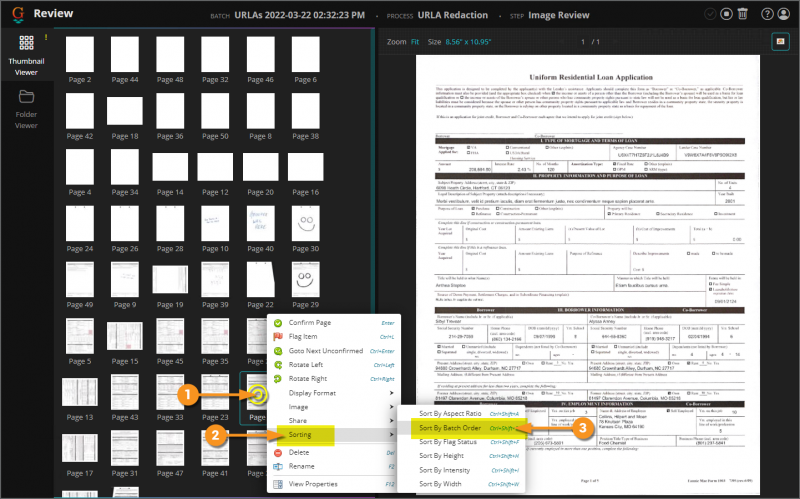Select the Page 15 thumbnail
The image size is (800, 499).
125,336
